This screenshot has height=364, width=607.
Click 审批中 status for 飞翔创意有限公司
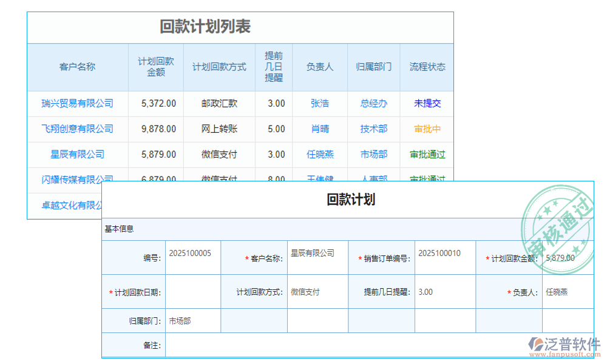click(427, 129)
